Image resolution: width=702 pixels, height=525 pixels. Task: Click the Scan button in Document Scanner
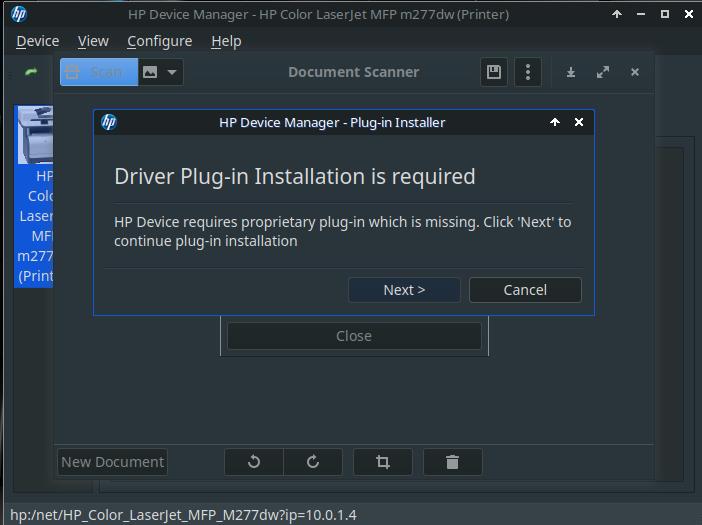tap(99, 72)
